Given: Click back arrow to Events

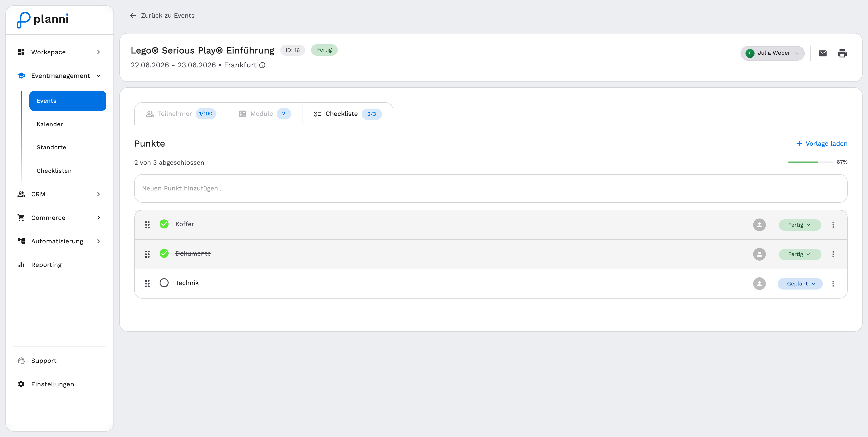Looking at the screenshot, I should (133, 16).
